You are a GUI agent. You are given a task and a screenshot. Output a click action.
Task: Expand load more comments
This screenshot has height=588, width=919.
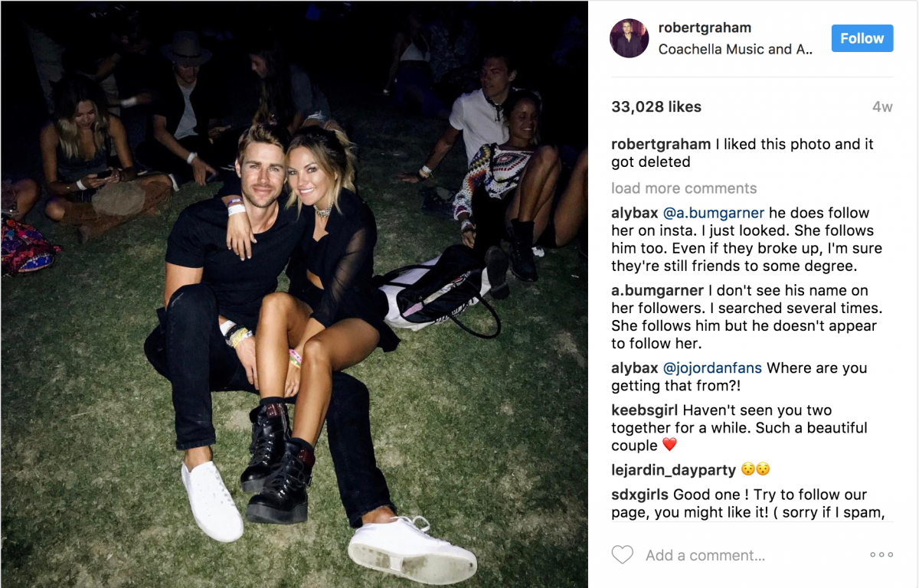coord(684,188)
